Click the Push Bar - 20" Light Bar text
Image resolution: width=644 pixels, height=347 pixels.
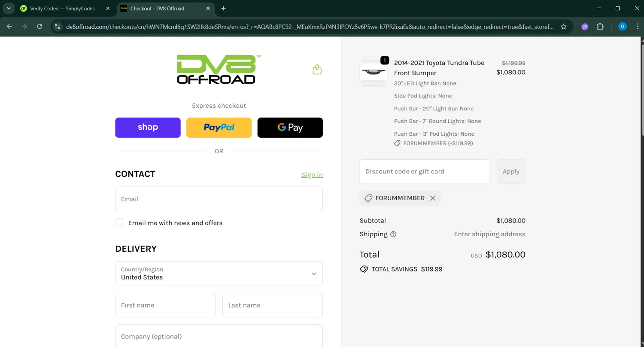click(x=434, y=109)
